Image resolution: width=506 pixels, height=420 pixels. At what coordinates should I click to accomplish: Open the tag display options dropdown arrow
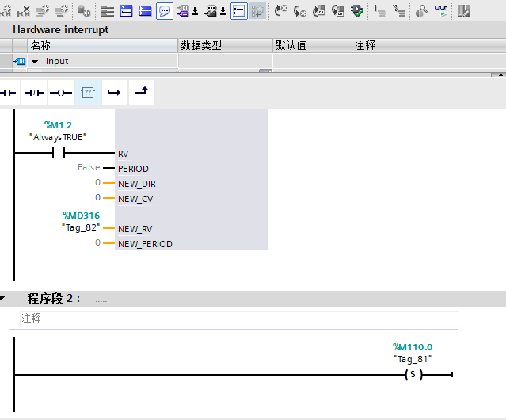point(196,11)
